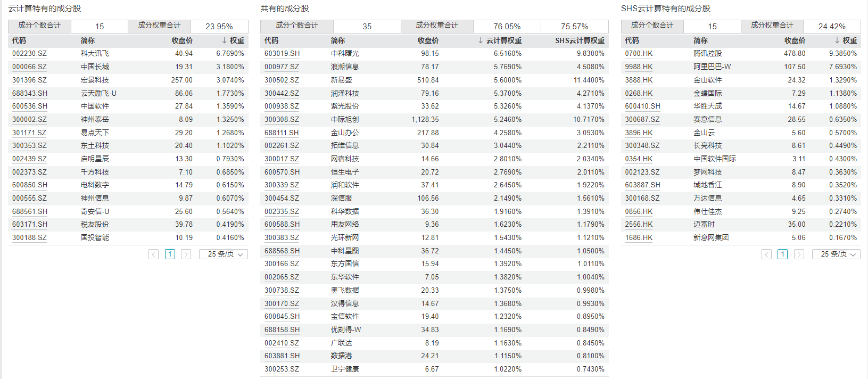Open stock code 000066.SZ
This screenshot has width=868, height=379.
29,67
